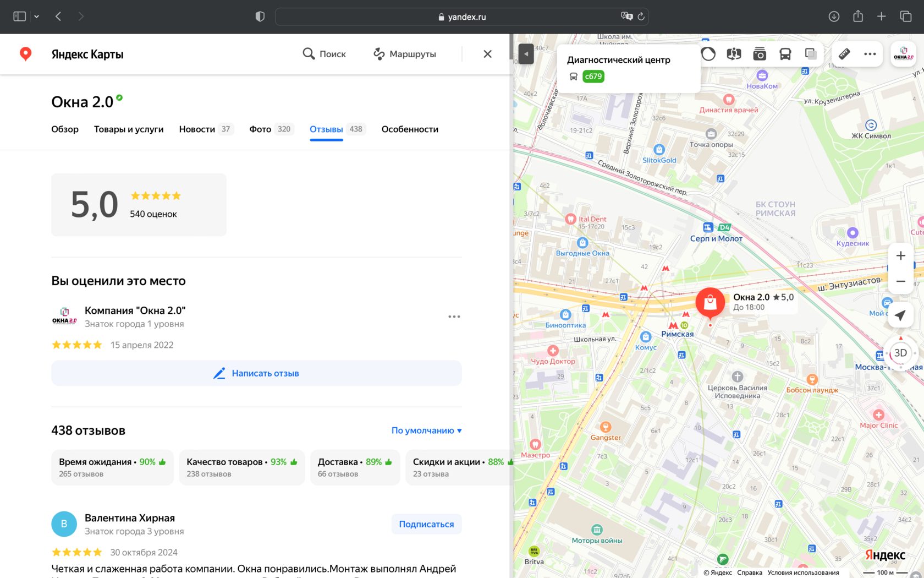
Task: Translate the page via address bar icon
Action: pos(626,17)
